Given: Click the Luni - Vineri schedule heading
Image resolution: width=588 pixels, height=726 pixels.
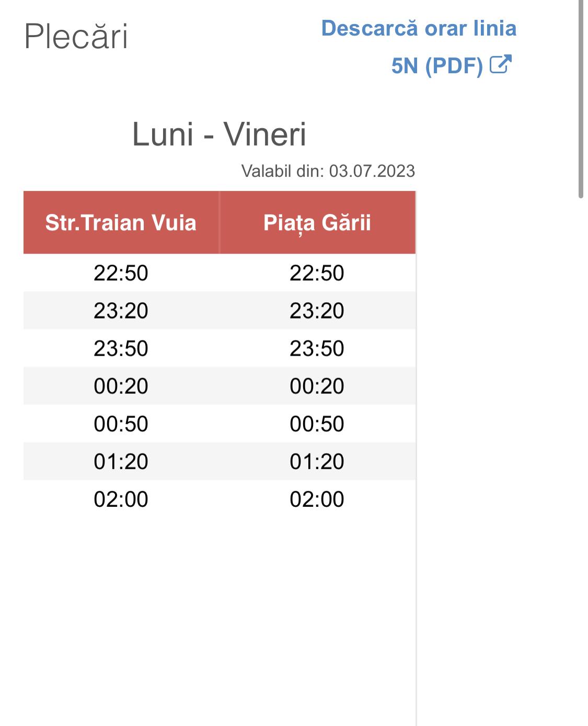Looking at the screenshot, I should pyautogui.click(x=219, y=134).
